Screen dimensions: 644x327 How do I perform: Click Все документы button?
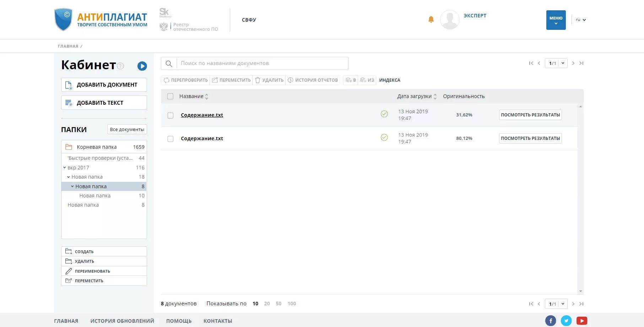tap(127, 130)
